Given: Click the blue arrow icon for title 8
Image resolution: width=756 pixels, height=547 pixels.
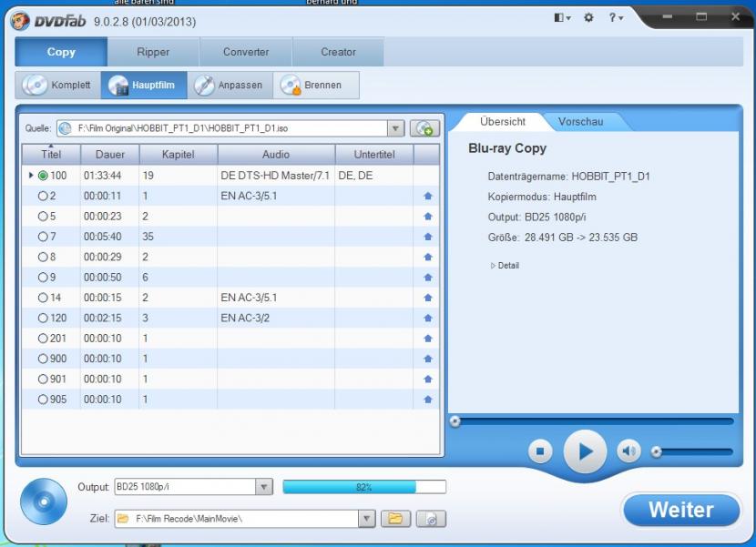Looking at the screenshot, I should (428, 257).
